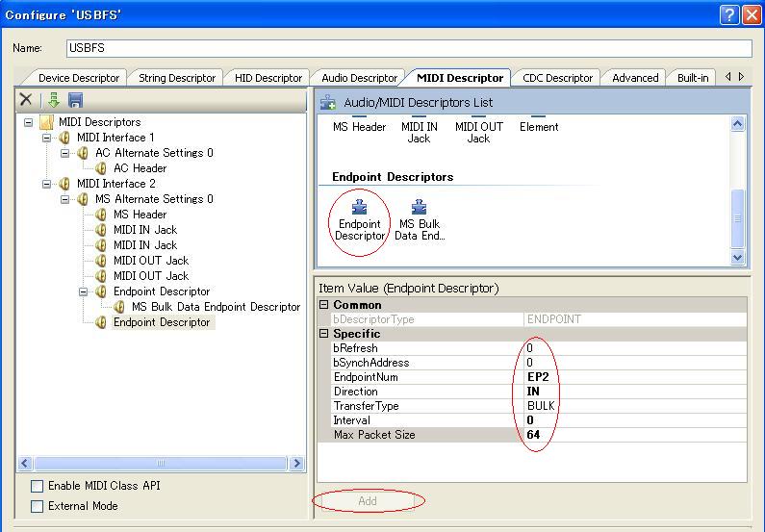Image resolution: width=765 pixels, height=532 pixels.
Task: Click the bSynchAddress value field
Action: (x=636, y=363)
